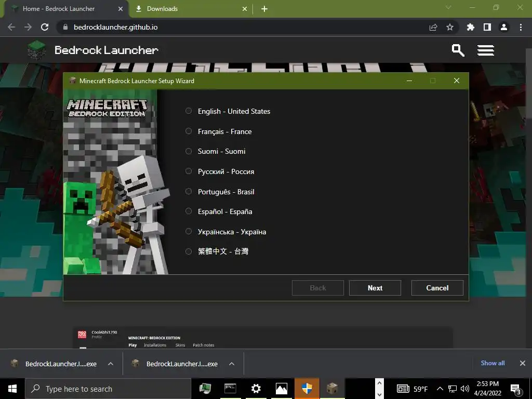Close the Downloads tab
This screenshot has width=532, height=399.
point(245,9)
